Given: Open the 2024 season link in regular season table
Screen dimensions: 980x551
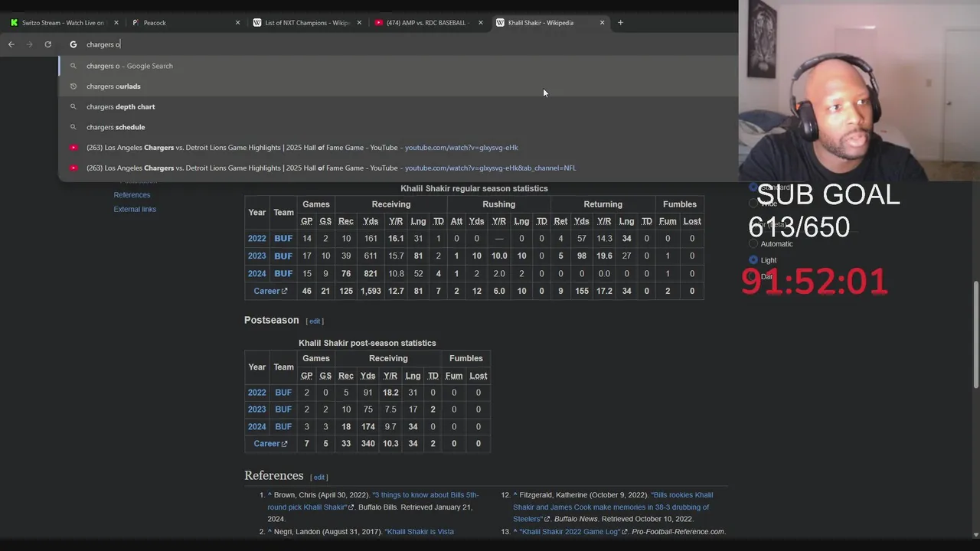Looking at the screenshot, I should [x=256, y=274].
